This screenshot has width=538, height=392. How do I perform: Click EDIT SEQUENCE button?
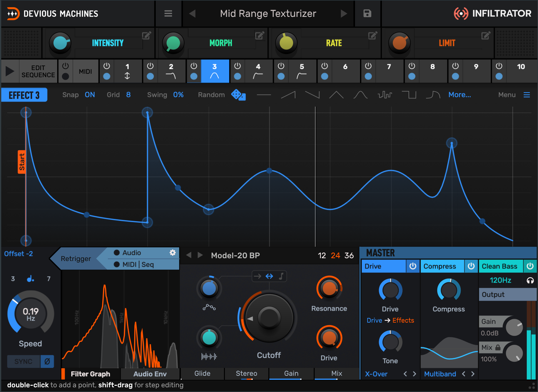[x=38, y=71]
